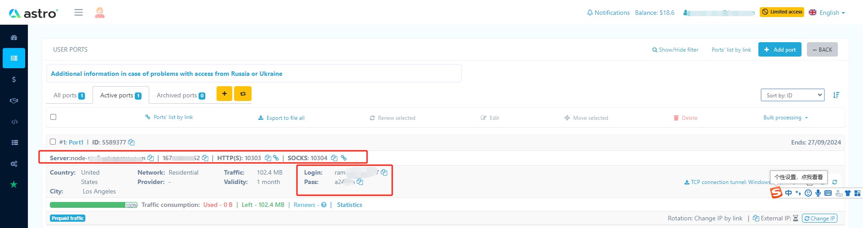Screen dimensions: 868x228
Task: Click the SOCKS link chain icon
Action: click(344, 158)
